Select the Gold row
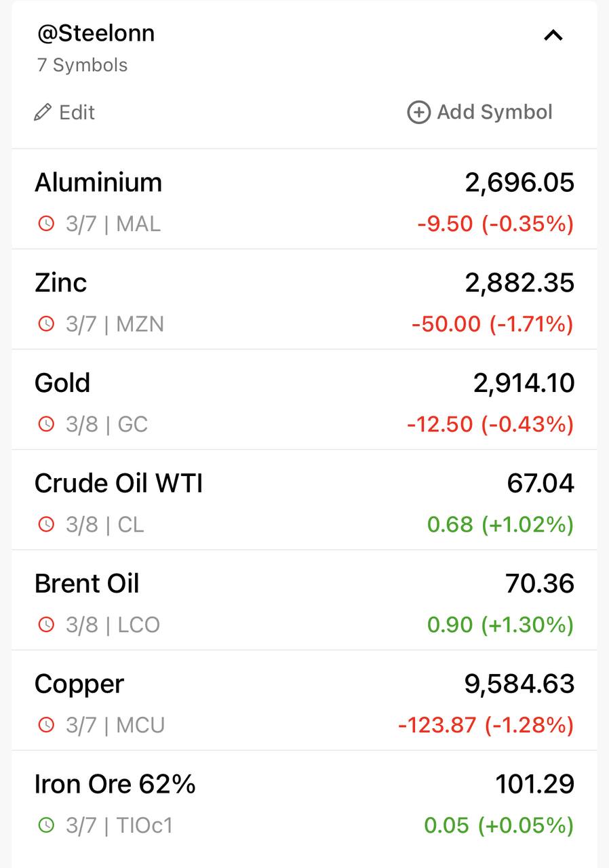The width and height of the screenshot is (609, 868). tap(304, 400)
